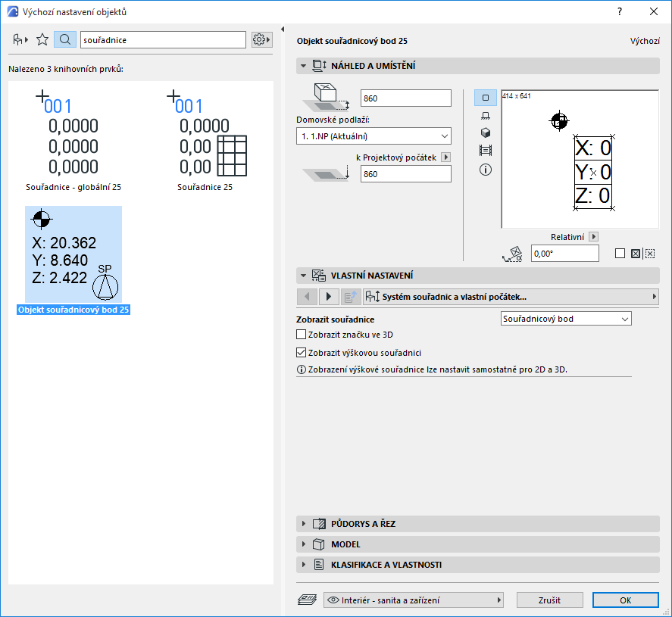This screenshot has width=672, height=617.
Task: Click the 'Objekt souřadnicový bod 25' heading
Action: [352, 41]
